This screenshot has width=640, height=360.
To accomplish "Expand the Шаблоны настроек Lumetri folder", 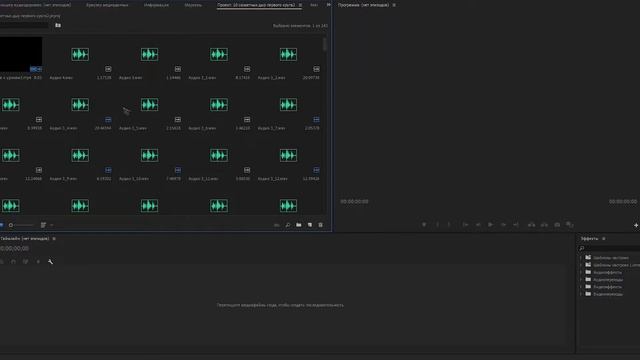I will pyautogui.click(x=581, y=265).
